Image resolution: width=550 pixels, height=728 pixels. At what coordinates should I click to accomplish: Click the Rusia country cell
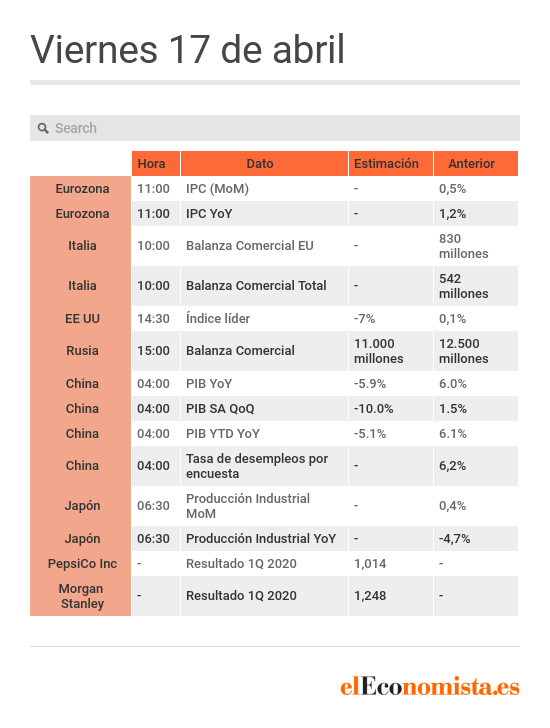coord(81,351)
